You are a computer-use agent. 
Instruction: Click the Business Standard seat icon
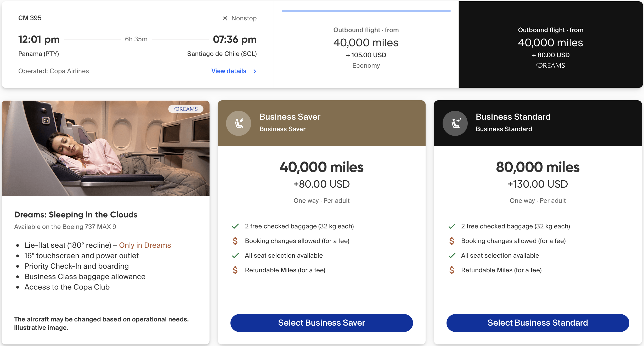coord(455,123)
